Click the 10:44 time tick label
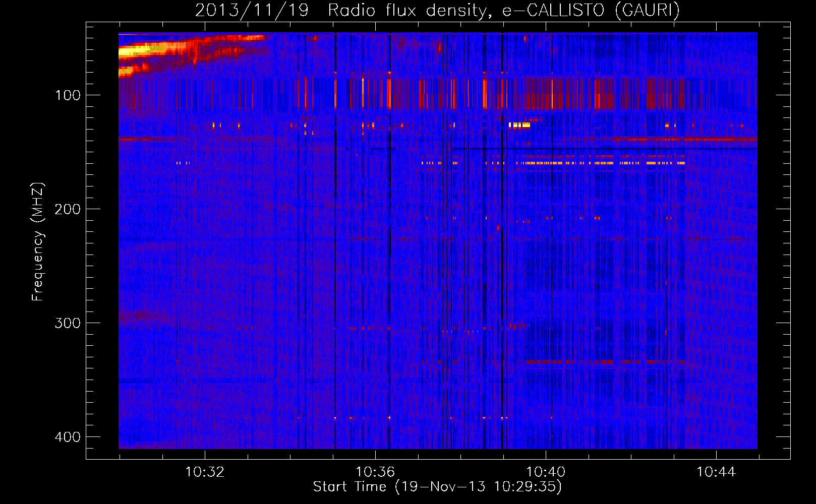 pyautogui.click(x=716, y=472)
